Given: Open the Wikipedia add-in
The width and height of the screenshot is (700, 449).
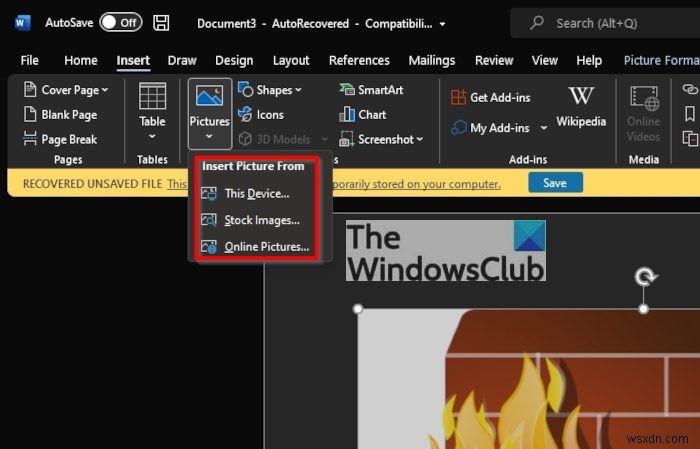Looking at the screenshot, I should (x=581, y=107).
